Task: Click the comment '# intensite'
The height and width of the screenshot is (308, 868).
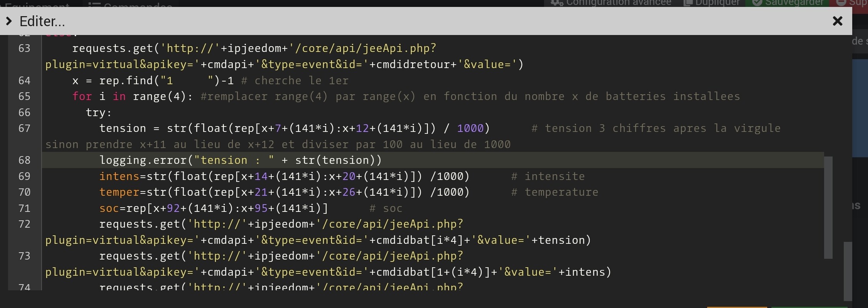Action: tap(548, 176)
